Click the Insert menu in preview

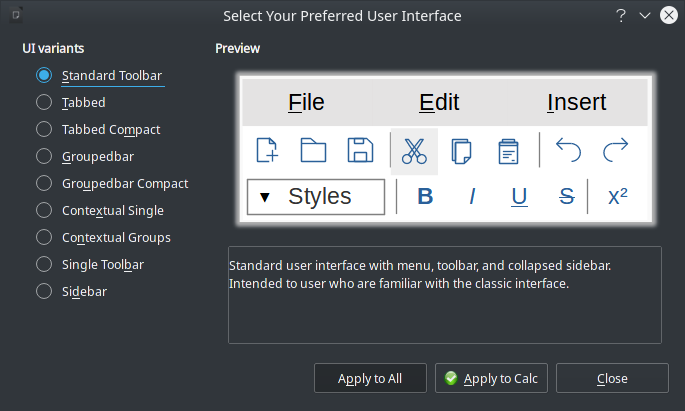(x=576, y=102)
